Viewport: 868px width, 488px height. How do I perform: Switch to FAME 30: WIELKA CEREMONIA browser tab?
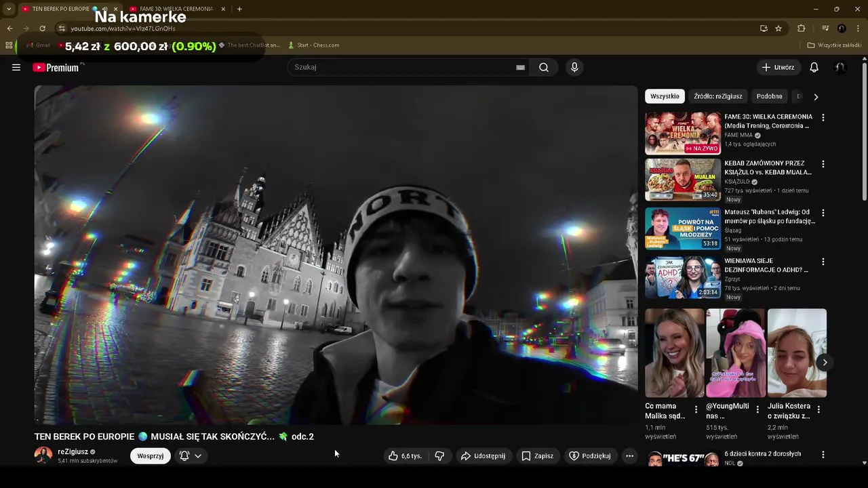tap(176, 9)
